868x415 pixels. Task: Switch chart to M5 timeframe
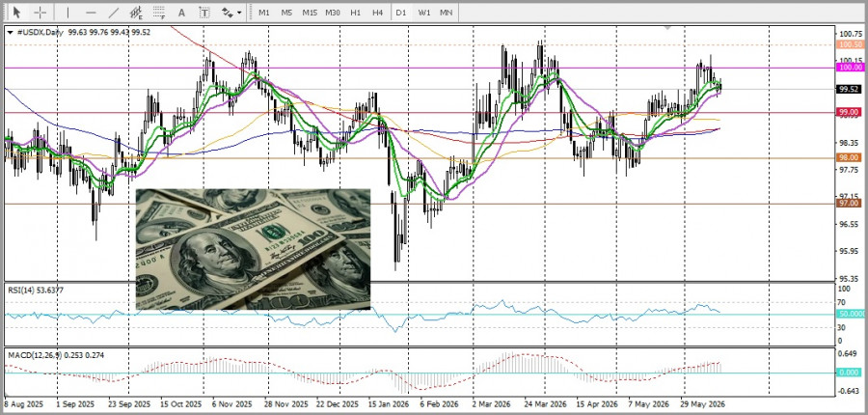[x=286, y=12]
